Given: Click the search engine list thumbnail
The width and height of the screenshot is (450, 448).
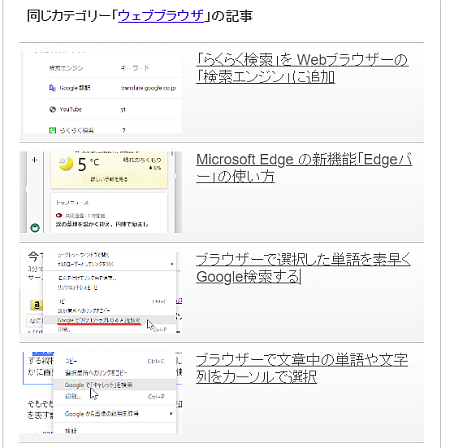Looking at the screenshot, I should 101,92.
